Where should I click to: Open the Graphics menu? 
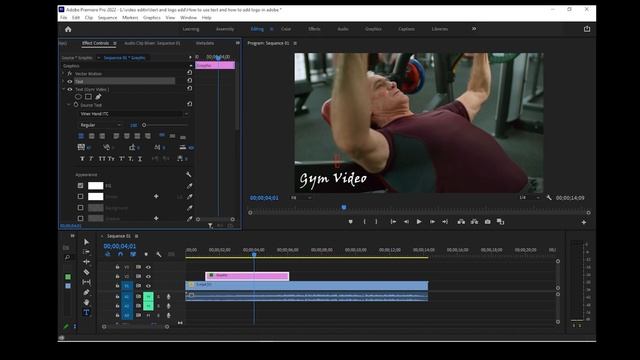(152, 18)
